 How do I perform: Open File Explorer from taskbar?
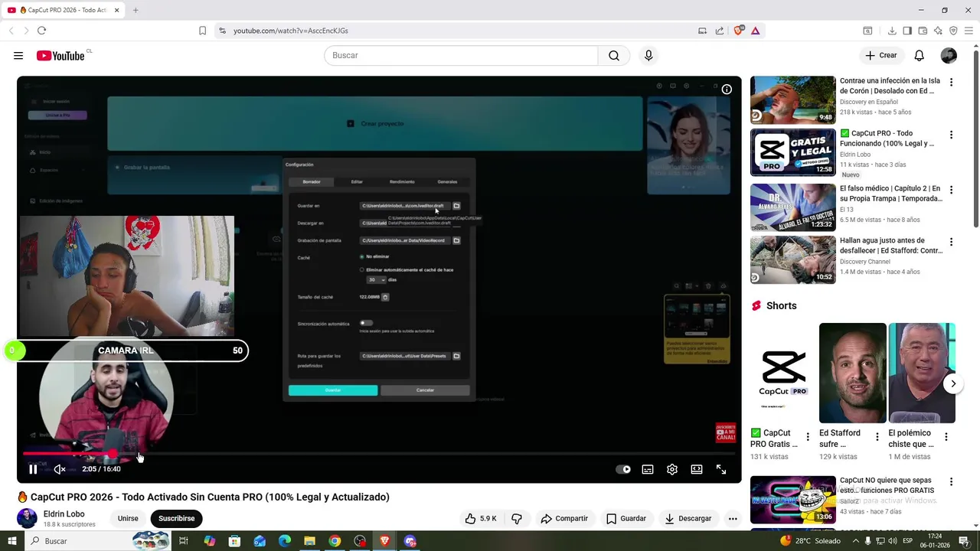click(x=309, y=541)
